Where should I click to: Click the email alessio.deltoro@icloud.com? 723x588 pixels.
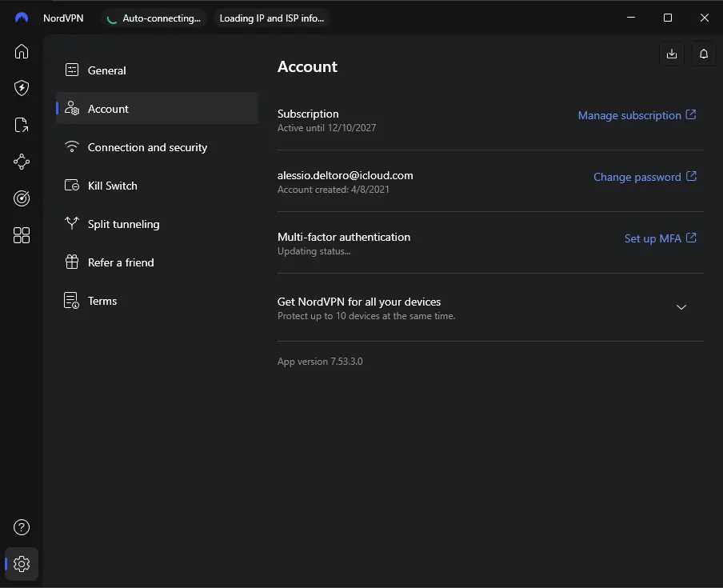pos(345,175)
